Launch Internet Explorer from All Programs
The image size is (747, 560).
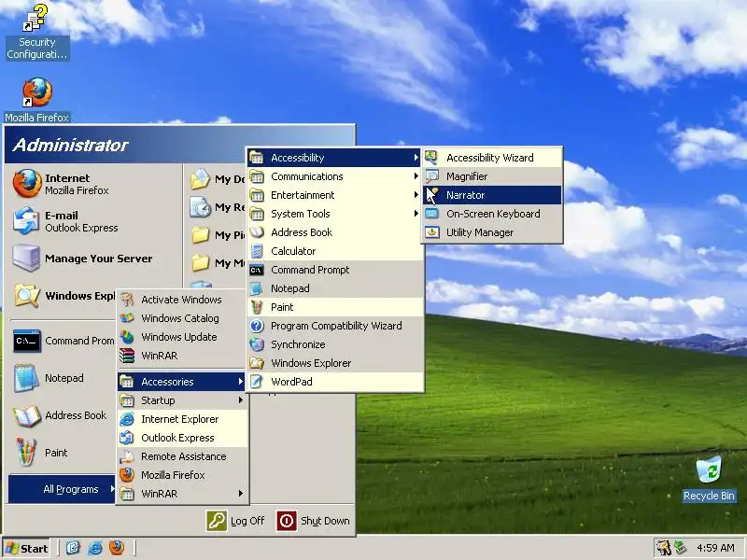click(x=182, y=419)
